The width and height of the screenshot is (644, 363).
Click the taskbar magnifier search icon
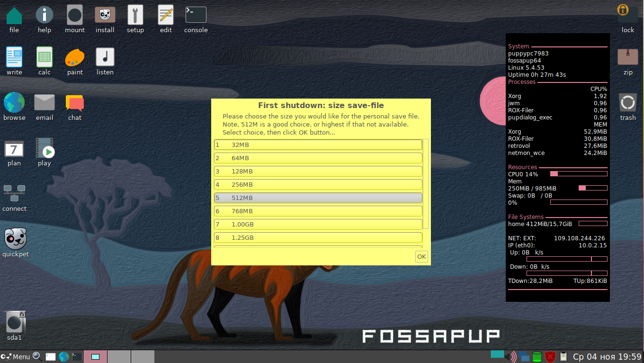coord(37,356)
